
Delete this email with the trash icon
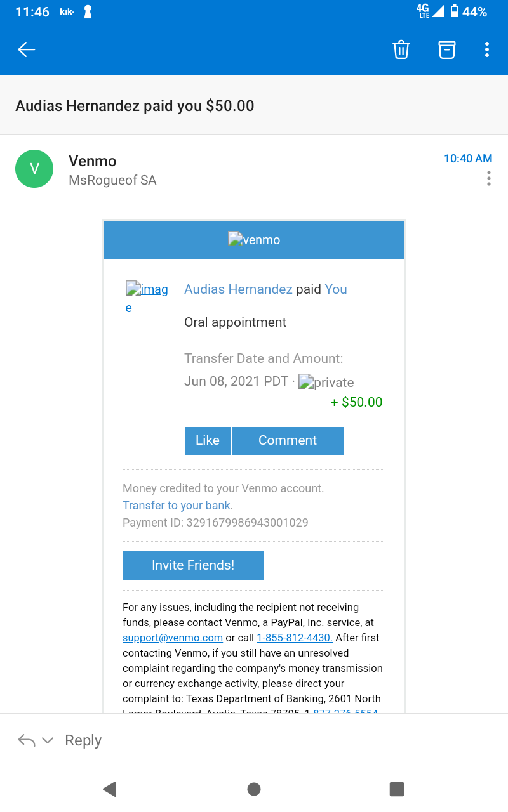(x=401, y=49)
